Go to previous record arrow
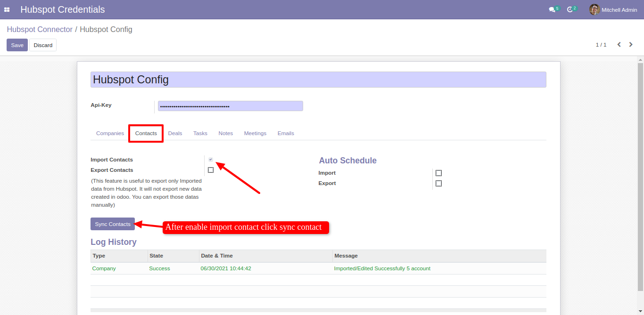The height and width of the screenshot is (315, 644). click(619, 45)
